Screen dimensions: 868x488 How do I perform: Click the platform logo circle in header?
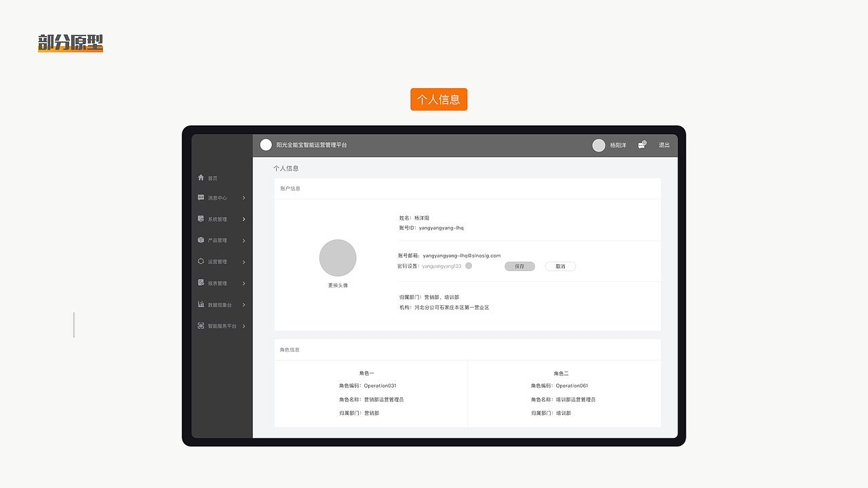pyautogui.click(x=266, y=145)
